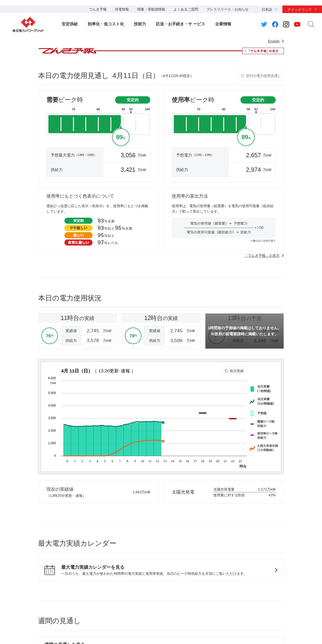
Task: Click 需要ピーク時 green usage gauge bar
Action: click(x=85, y=124)
